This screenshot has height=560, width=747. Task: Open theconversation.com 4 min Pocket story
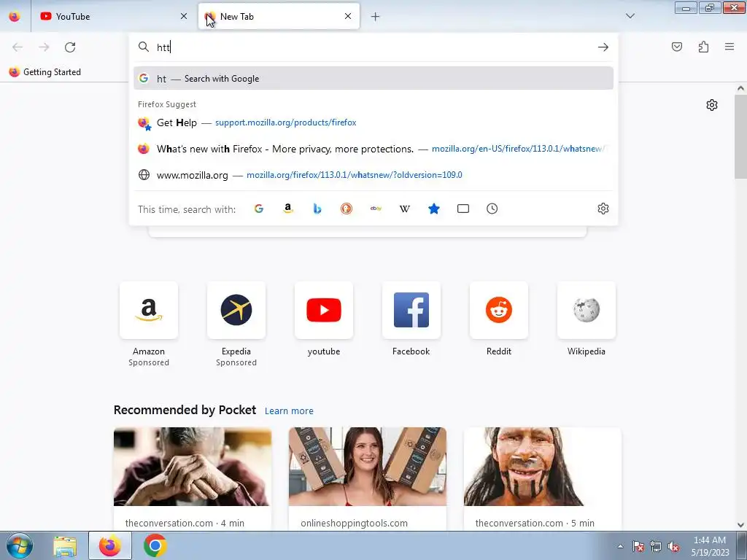[x=193, y=479]
